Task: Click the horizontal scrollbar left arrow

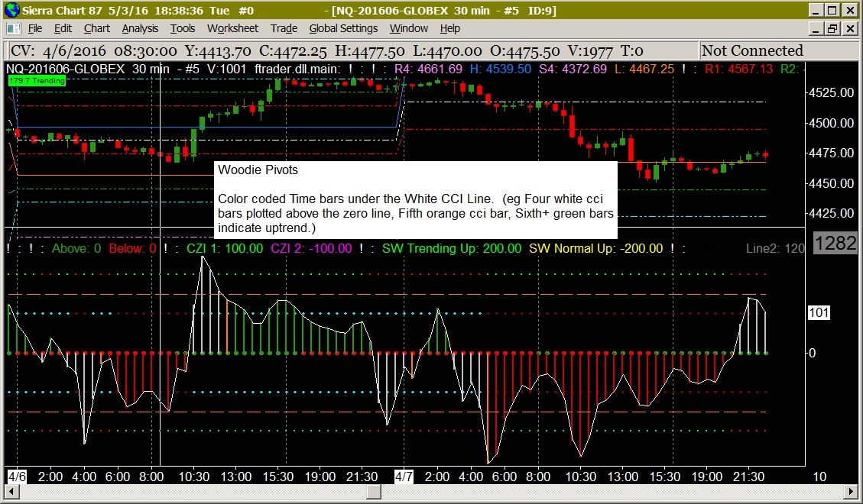Action: click(11, 491)
